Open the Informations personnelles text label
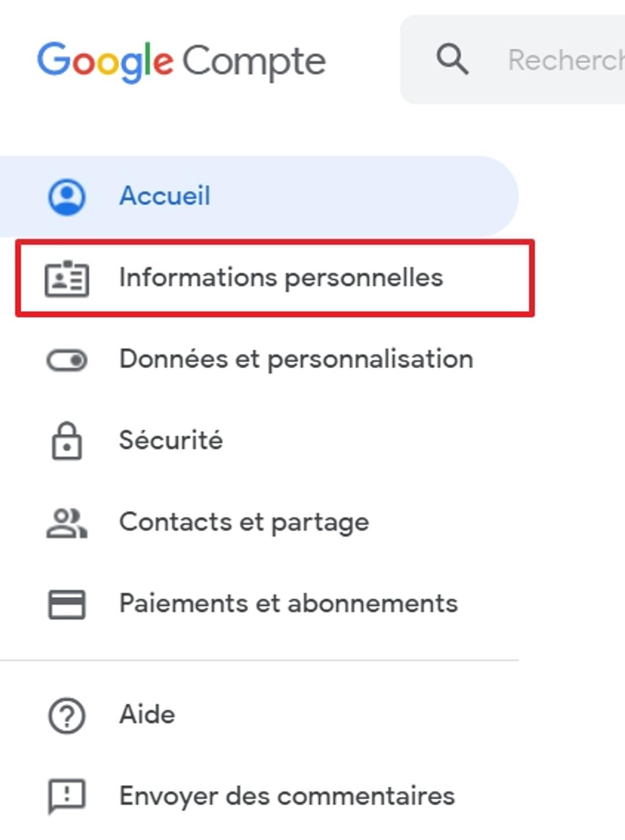The height and width of the screenshot is (840, 625). pyautogui.click(x=281, y=277)
